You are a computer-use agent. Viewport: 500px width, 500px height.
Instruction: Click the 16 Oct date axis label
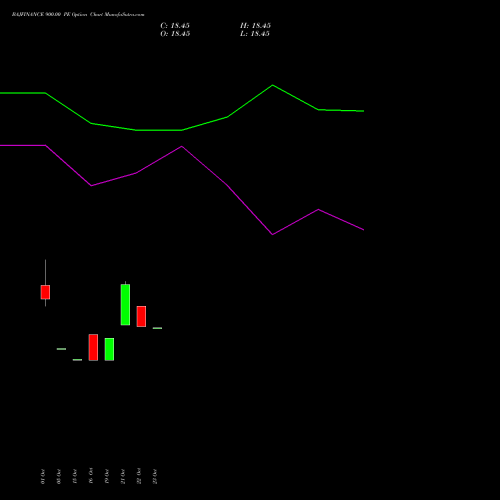91,476
